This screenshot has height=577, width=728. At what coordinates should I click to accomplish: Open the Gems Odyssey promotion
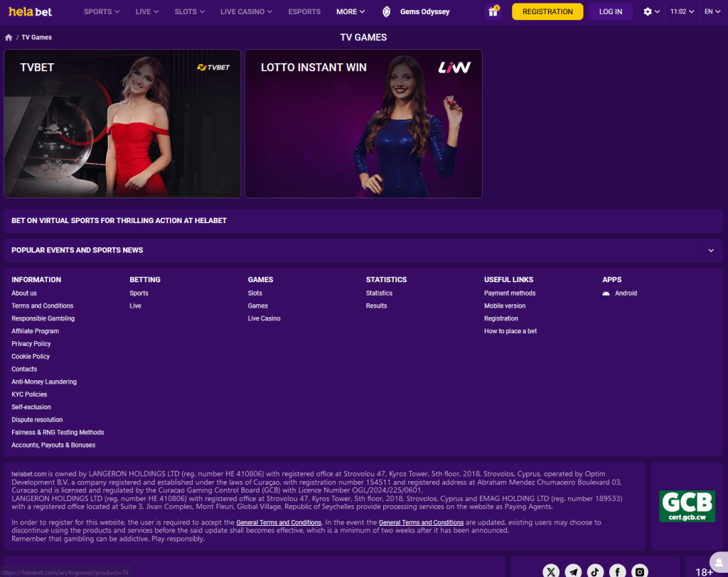[416, 11]
